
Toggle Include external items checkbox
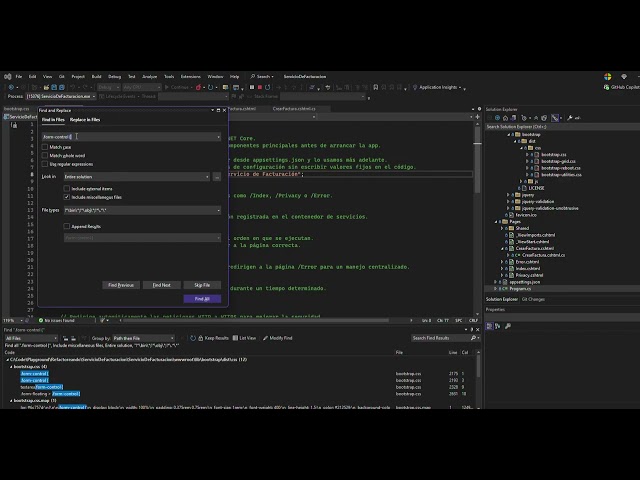[67, 189]
